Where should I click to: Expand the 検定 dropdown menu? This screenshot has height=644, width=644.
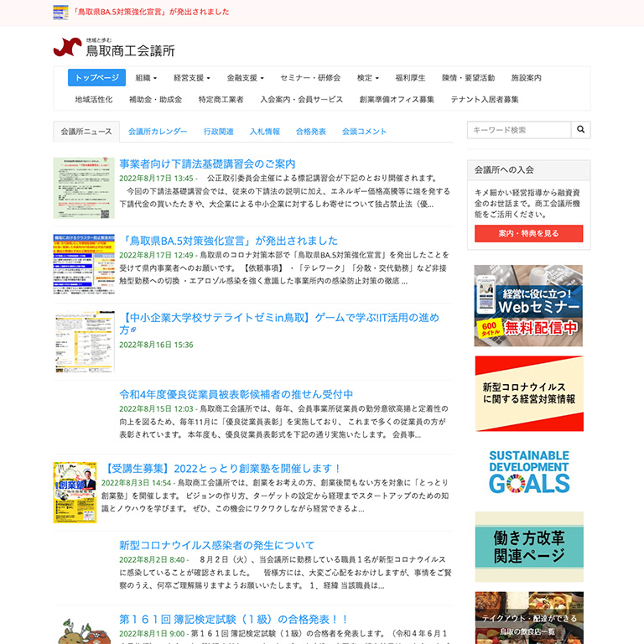click(368, 78)
